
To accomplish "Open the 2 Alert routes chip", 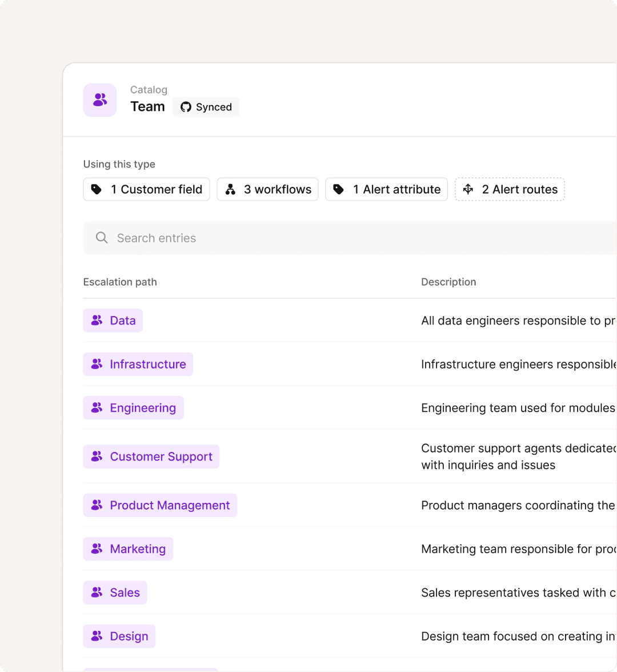I will coord(510,189).
